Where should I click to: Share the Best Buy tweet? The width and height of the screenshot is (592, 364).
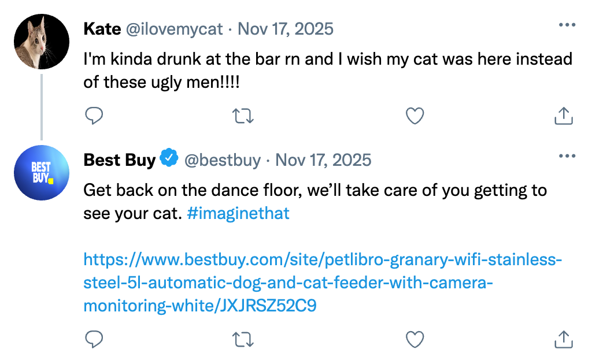click(x=564, y=340)
